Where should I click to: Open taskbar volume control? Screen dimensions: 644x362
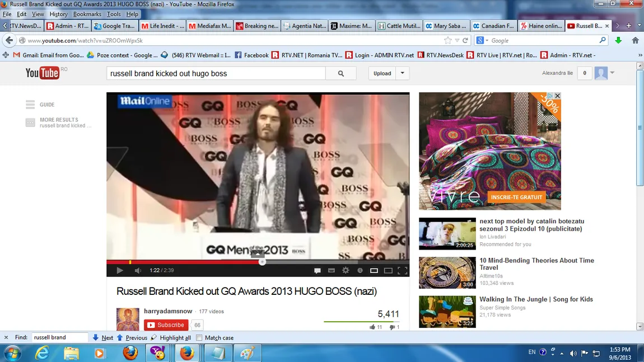coord(573,353)
